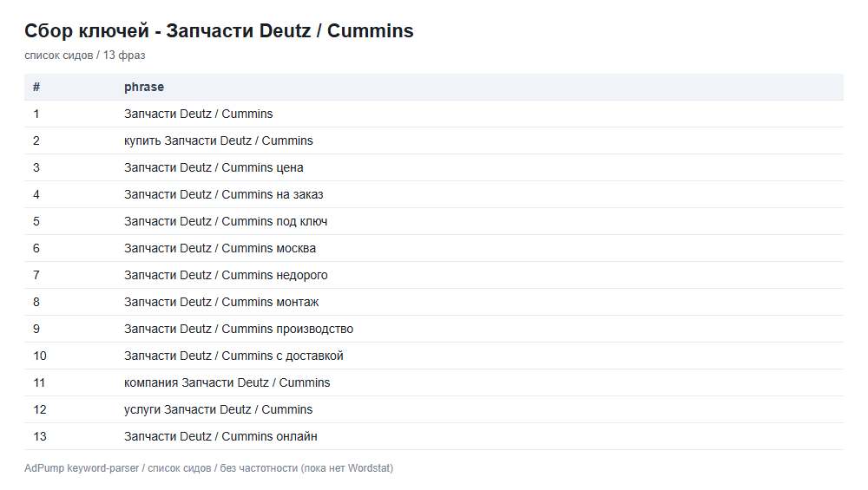Click phrase ending 'производство'
Viewport: 868px width, 490px height.
point(239,329)
